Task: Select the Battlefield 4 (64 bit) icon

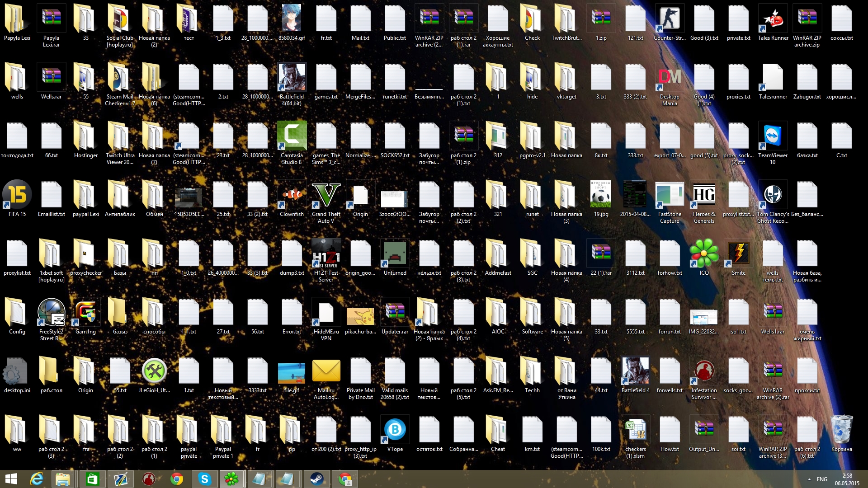Action: pos(292,77)
